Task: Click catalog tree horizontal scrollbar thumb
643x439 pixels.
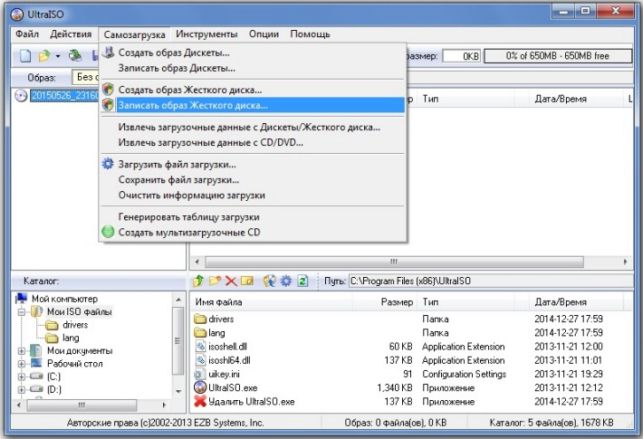Action: point(82,405)
